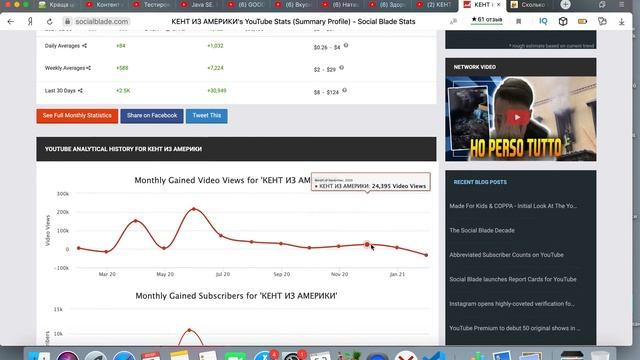640x360 pixels.
Task: Play the Network Video thumbnail
Action: [517, 118]
